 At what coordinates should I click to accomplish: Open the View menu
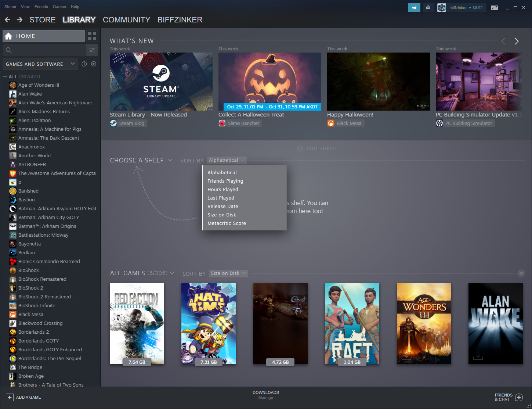tap(25, 7)
